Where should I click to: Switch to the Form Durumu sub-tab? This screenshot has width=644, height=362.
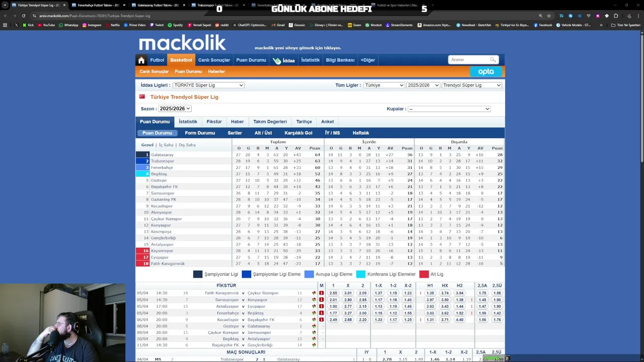point(200,133)
